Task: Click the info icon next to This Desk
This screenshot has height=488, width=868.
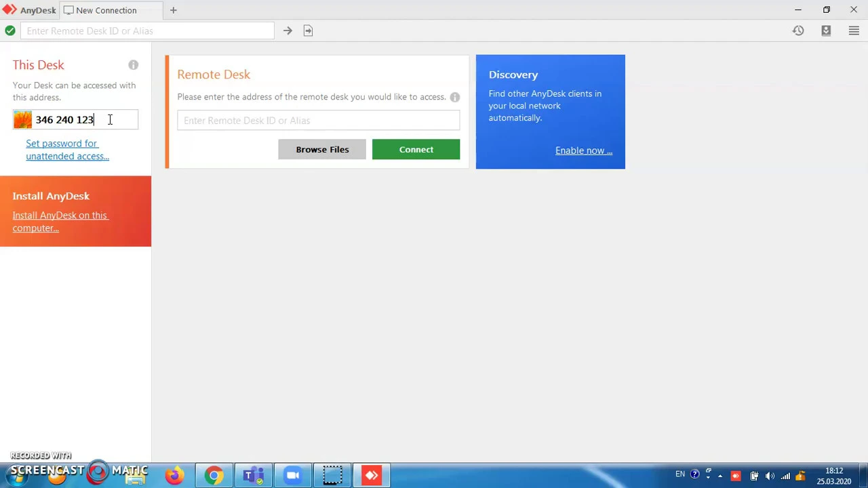Action: click(x=134, y=65)
